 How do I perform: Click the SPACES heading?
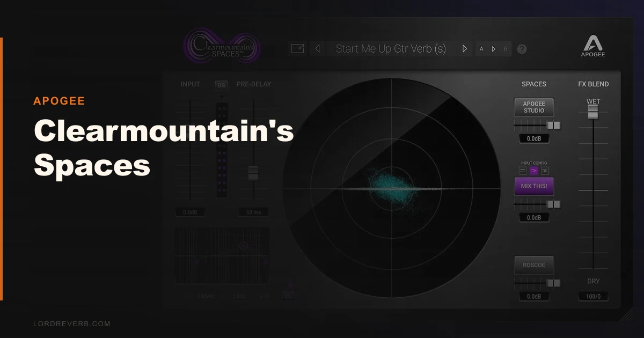point(534,84)
